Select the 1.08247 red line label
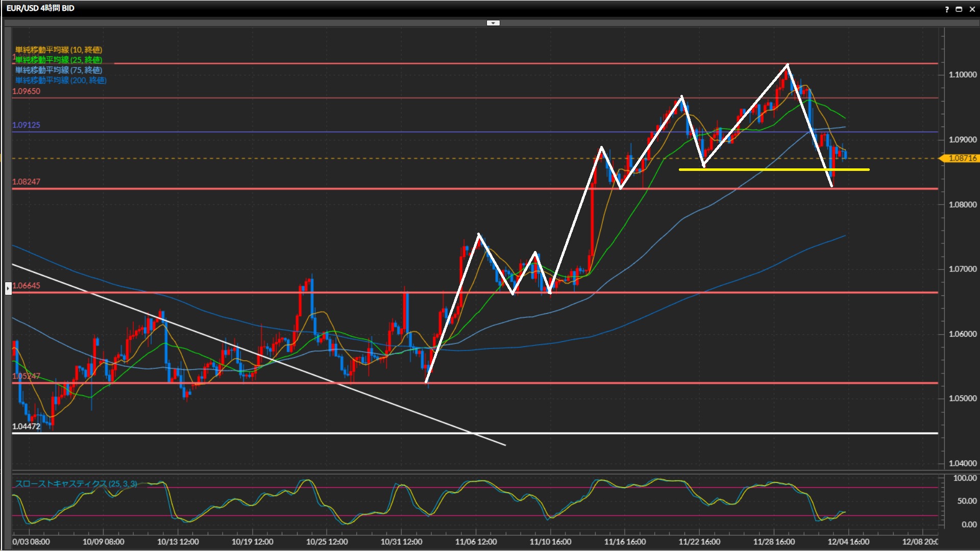 [x=27, y=182]
